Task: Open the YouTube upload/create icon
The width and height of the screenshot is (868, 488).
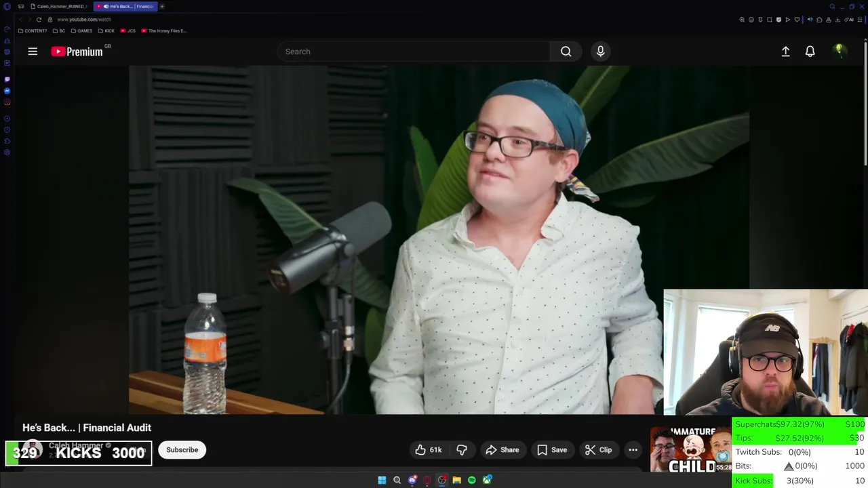Action: click(x=785, y=52)
